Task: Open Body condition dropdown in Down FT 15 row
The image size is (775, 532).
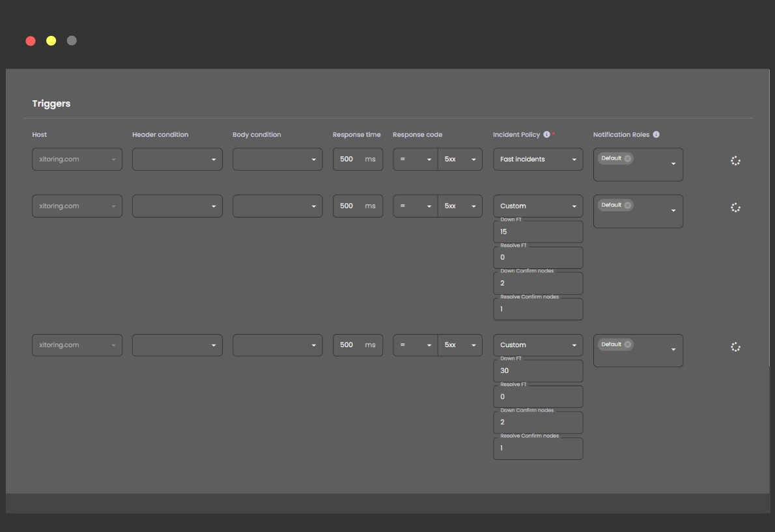Action: pos(277,206)
